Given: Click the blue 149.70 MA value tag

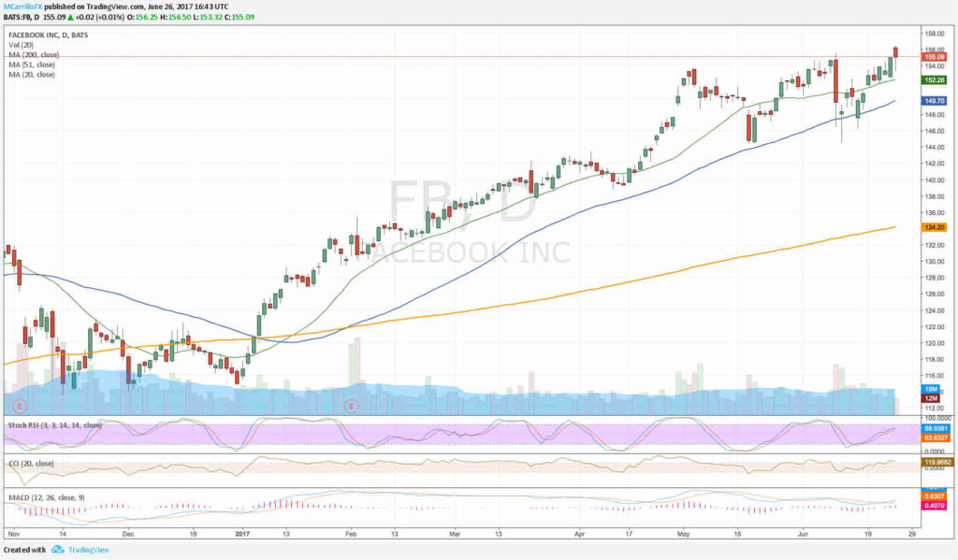Looking at the screenshot, I should (x=935, y=101).
